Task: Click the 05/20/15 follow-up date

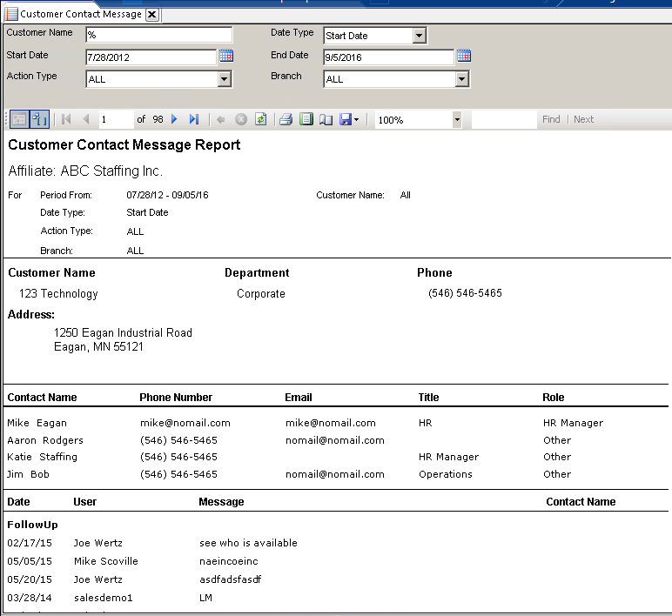Action: click(30, 579)
